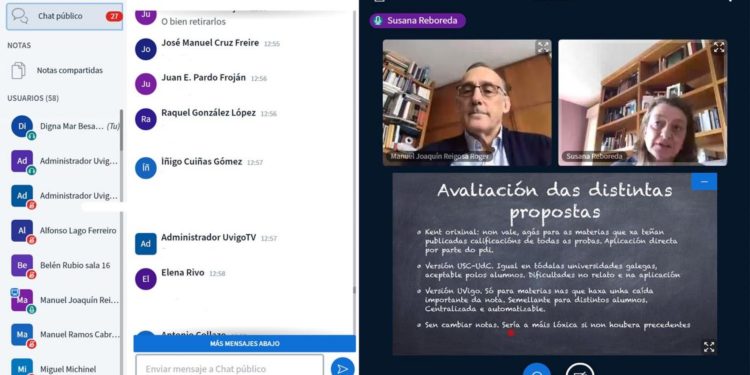Viewport: 750px width, 375px height.
Task: Click the second Administrador Uvigo avatar
Action: [x=22, y=196]
